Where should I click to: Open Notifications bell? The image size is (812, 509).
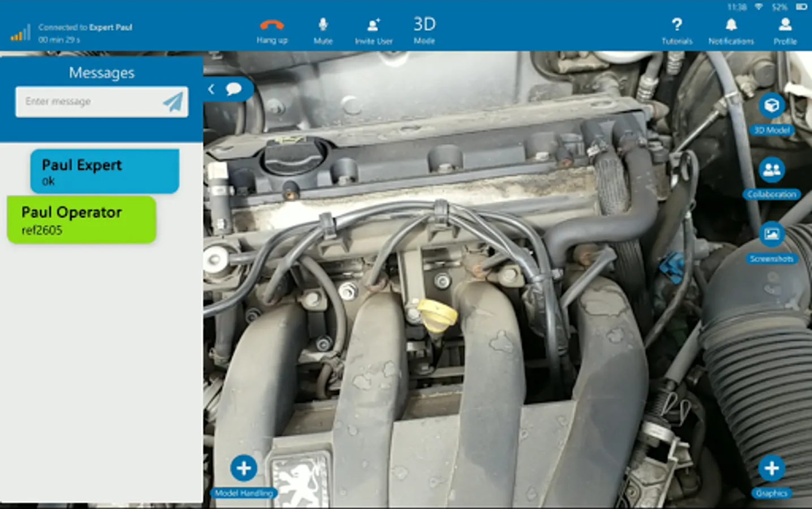[x=731, y=31]
